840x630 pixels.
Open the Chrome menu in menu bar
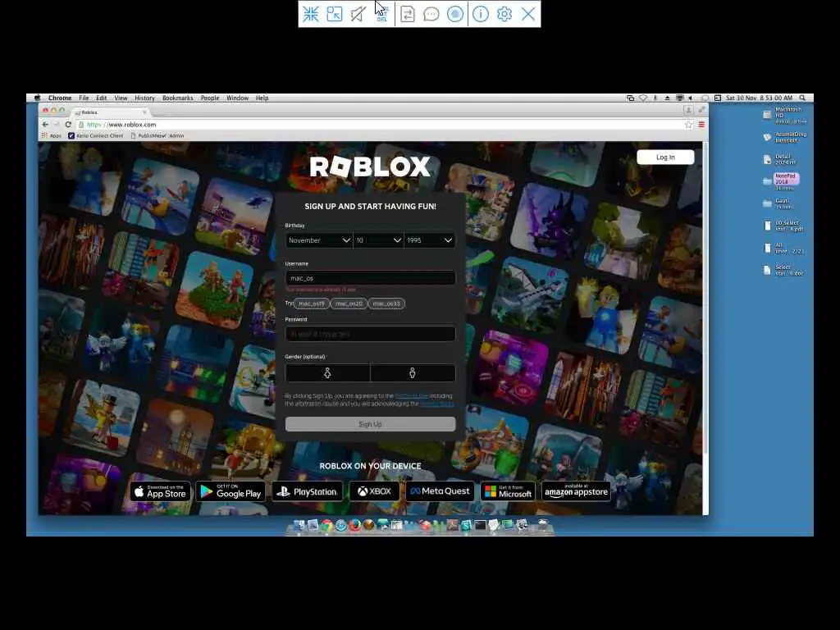60,98
